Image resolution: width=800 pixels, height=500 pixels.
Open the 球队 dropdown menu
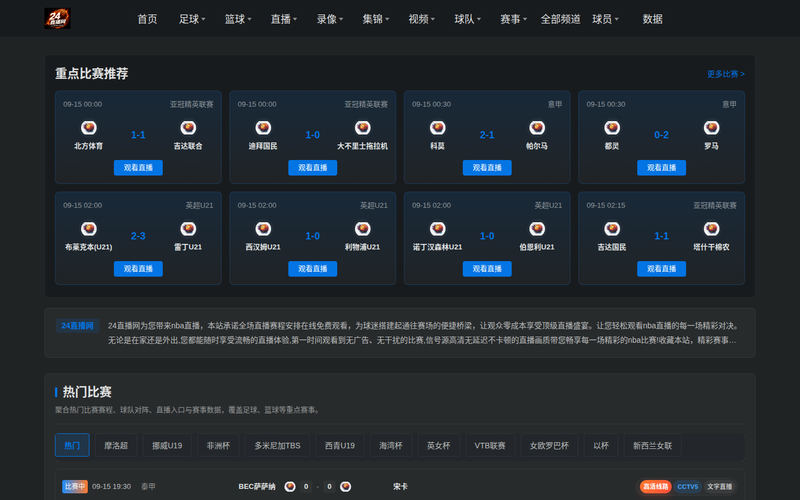(467, 19)
